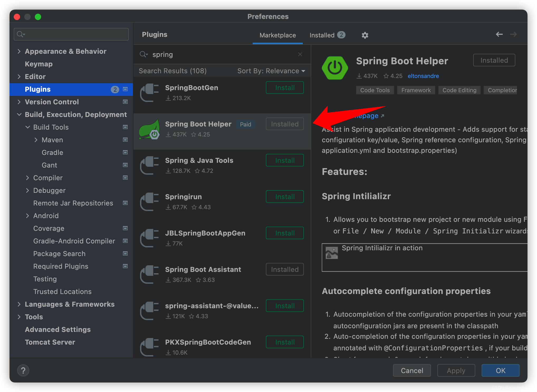
Task: Open the help question mark button
Action: click(x=23, y=370)
